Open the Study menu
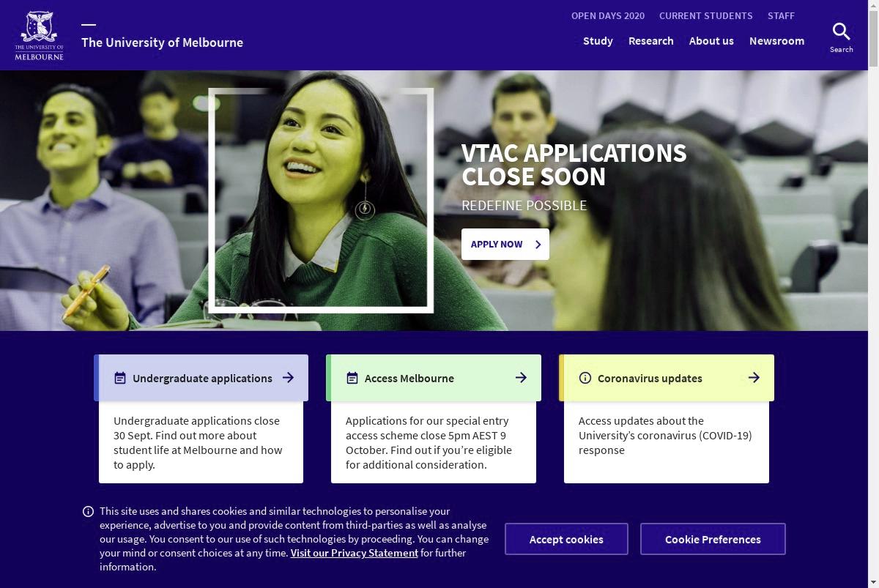The image size is (879, 588). 598,41
